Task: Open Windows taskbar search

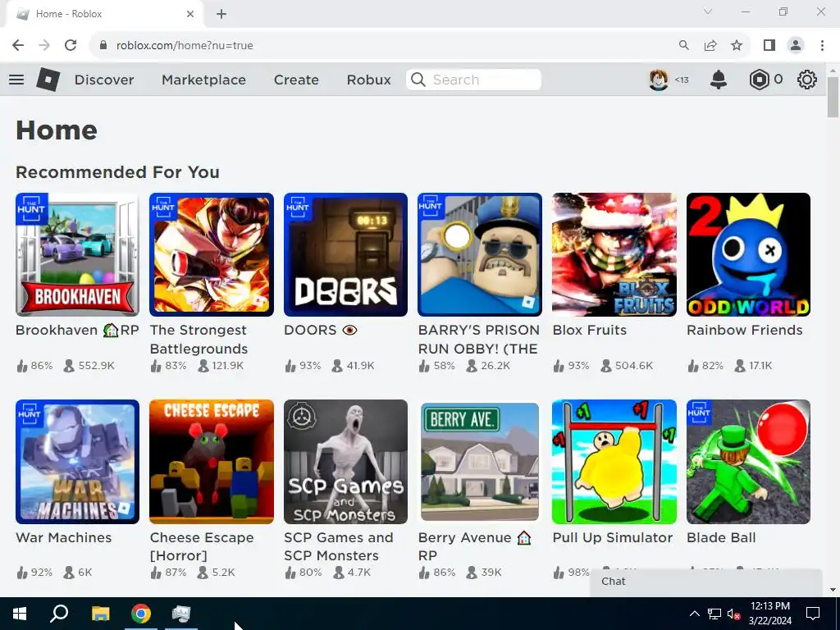Action: point(59,614)
